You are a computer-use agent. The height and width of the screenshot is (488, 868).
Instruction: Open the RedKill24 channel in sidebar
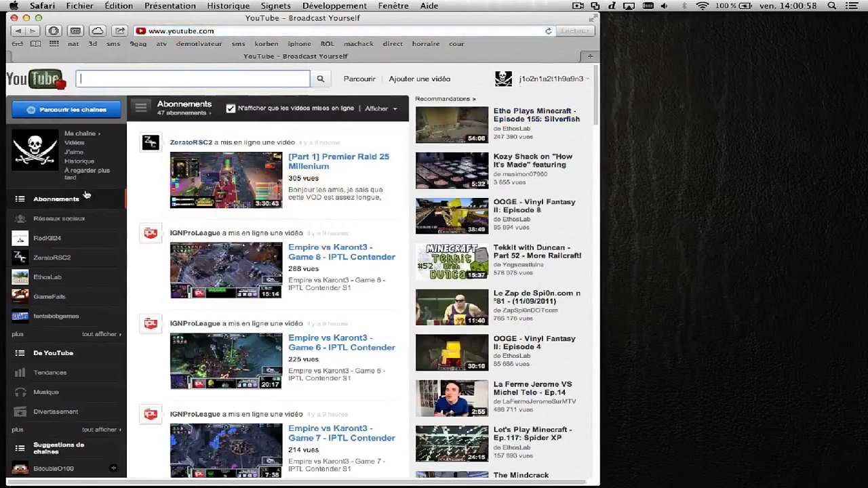[47, 238]
